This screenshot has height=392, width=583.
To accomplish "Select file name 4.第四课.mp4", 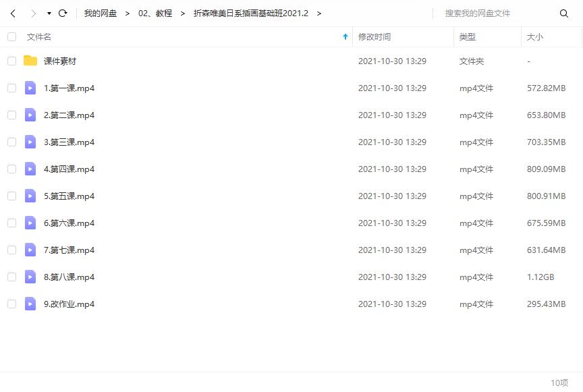I will [69, 169].
